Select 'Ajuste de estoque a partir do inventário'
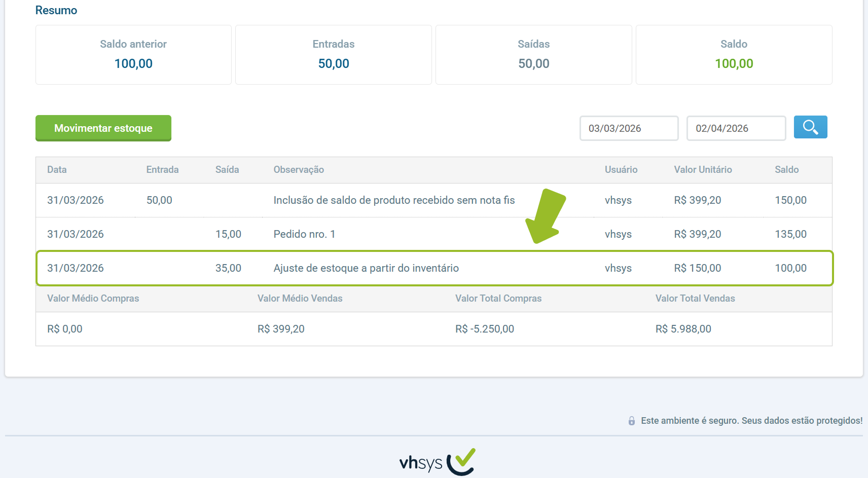The height and width of the screenshot is (478, 868). pyautogui.click(x=366, y=268)
